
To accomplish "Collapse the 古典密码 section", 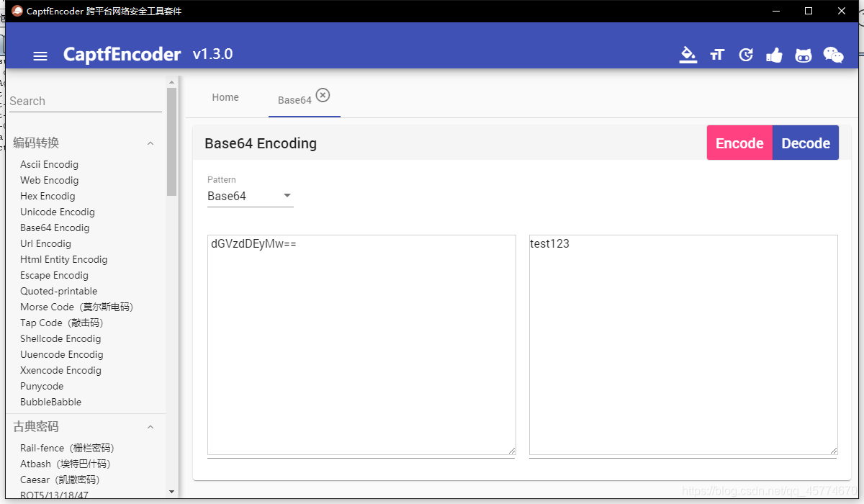I will (150, 427).
